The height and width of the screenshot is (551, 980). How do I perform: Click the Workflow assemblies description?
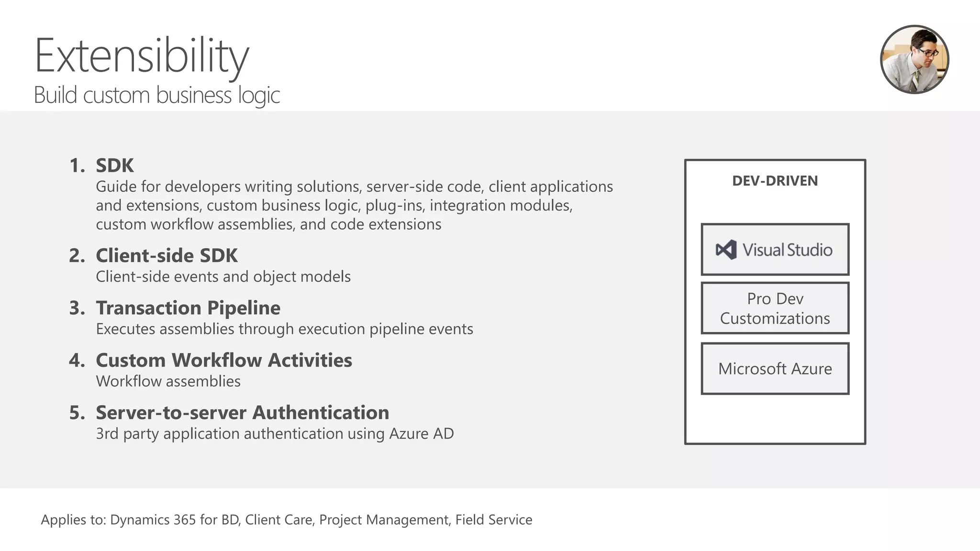tap(168, 381)
